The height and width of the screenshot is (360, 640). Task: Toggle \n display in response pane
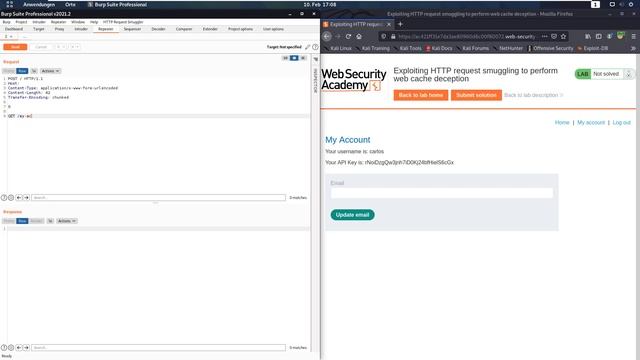tap(50, 221)
